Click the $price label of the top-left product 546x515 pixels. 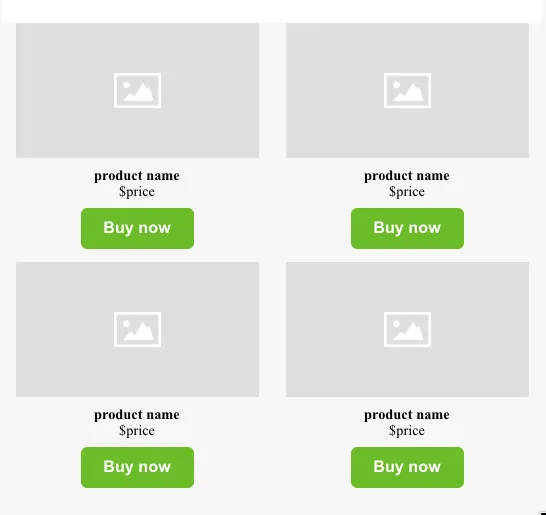[x=137, y=192]
